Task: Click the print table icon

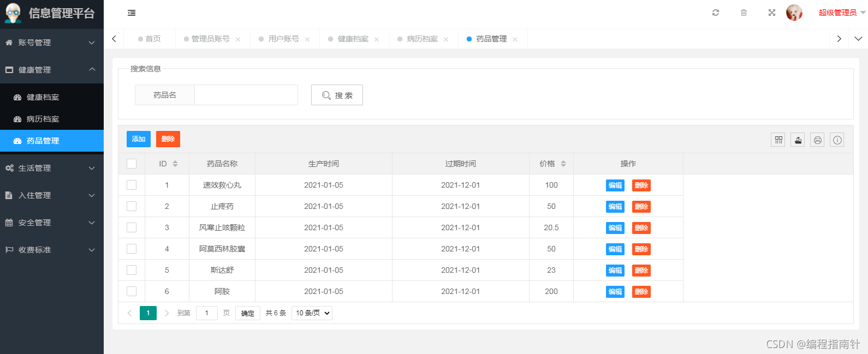Action: [x=817, y=140]
